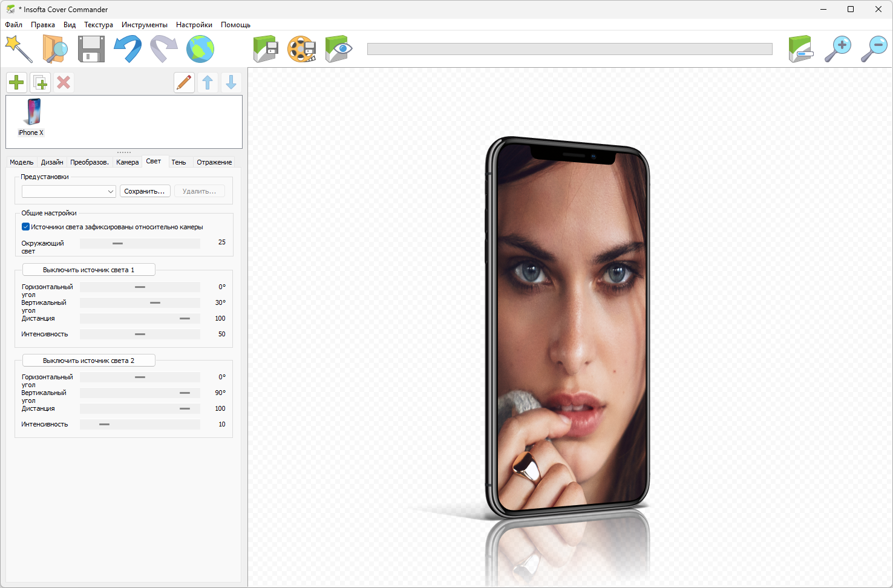Click Выключить источник света 1 button
Image resolution: width=893 pixels, height=588 pixels.
(89, 270)
